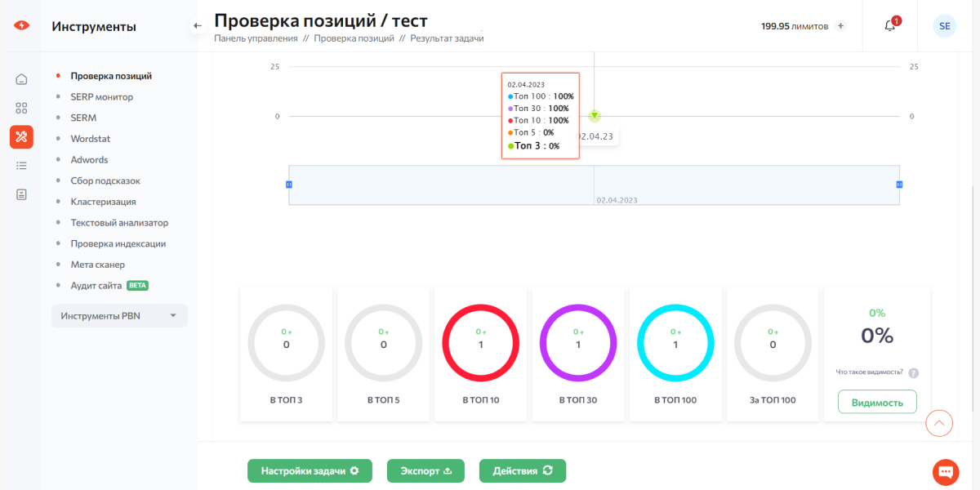
Task: Select the orange tools icon in rail
Action: click(21, 136)
